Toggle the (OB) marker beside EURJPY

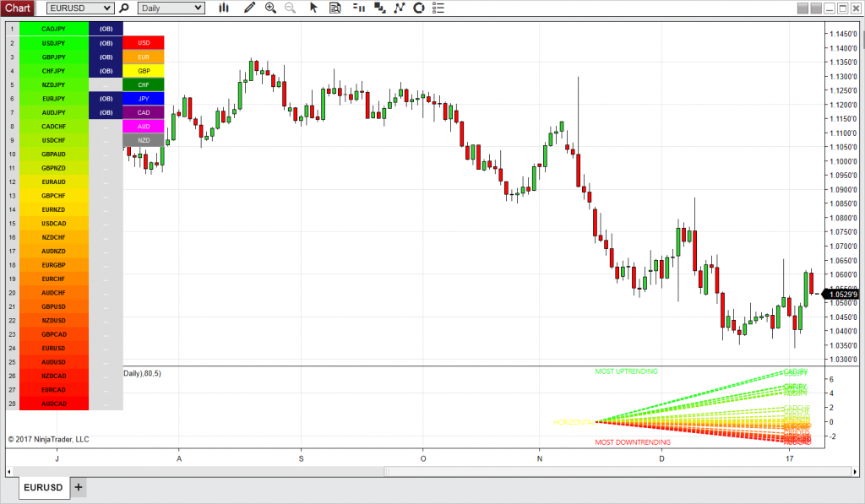pos(106,98)
